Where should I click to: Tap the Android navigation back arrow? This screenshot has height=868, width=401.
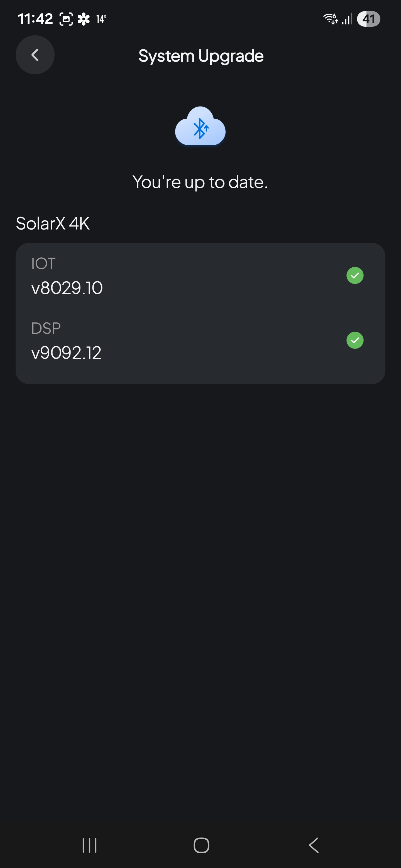314,845
